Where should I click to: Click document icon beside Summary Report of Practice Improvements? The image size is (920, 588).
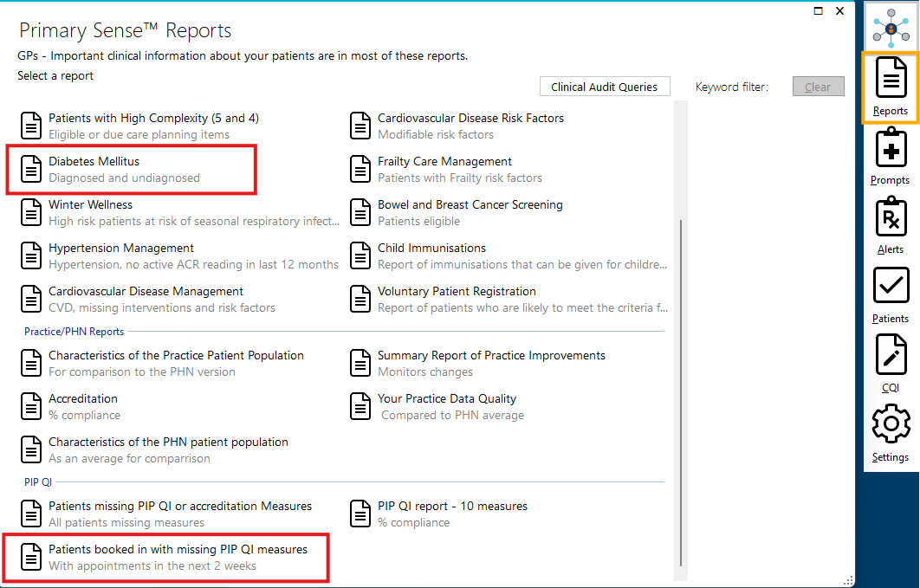click(x=360, y=364)
